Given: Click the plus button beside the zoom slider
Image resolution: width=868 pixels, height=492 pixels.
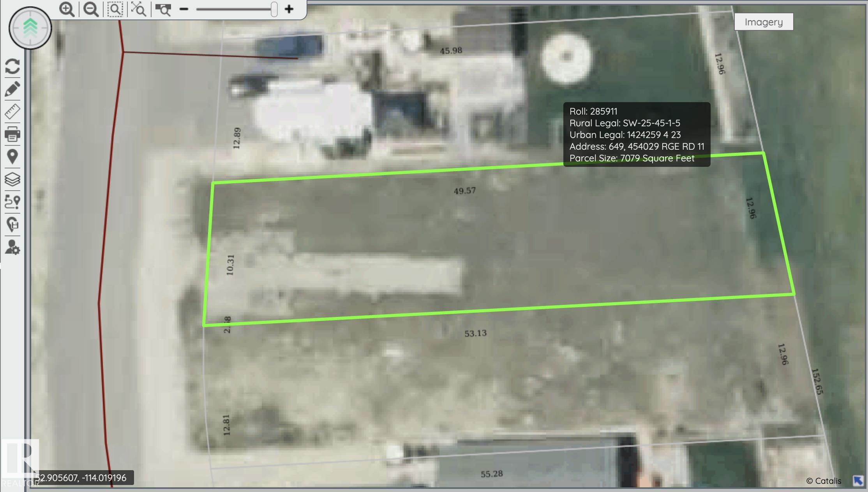Looking at the screenshot, I should [288, 9].
